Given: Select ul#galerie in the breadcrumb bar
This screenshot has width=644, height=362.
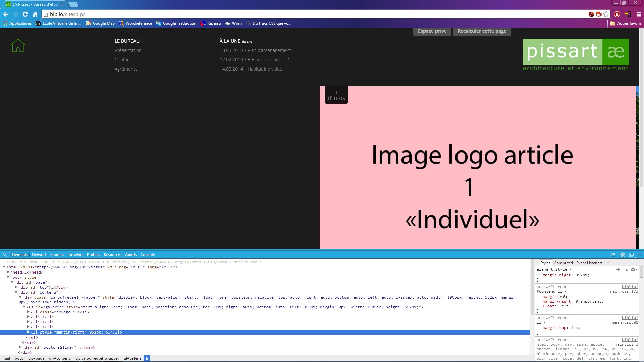Looking at the screenshot, I should click(132, 358).
